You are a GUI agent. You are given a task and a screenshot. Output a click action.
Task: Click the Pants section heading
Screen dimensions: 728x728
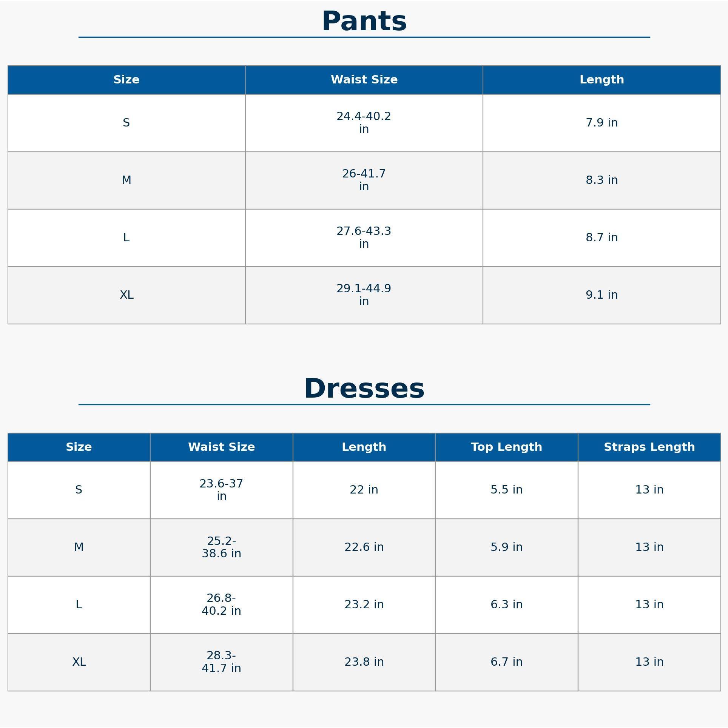tap(364, 22)
